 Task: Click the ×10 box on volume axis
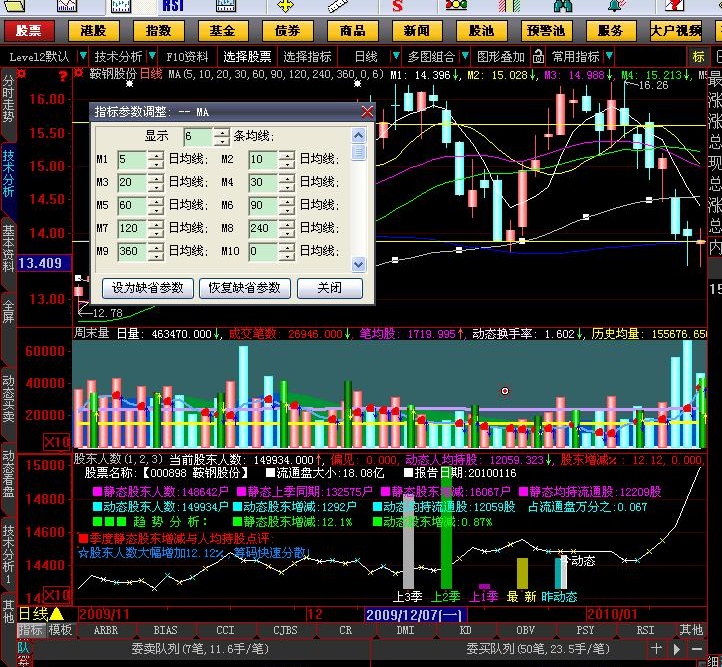[x=56, y=442]
